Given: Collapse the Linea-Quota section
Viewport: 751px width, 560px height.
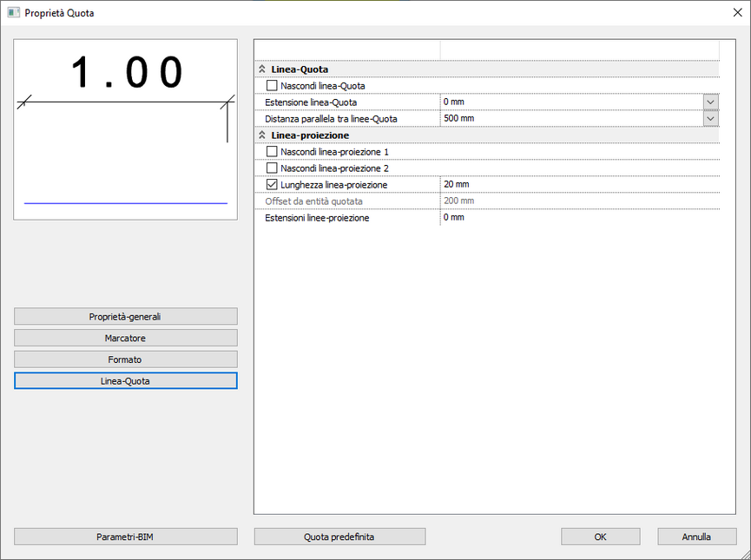Looking at the screenshot, I should [262, 69].
